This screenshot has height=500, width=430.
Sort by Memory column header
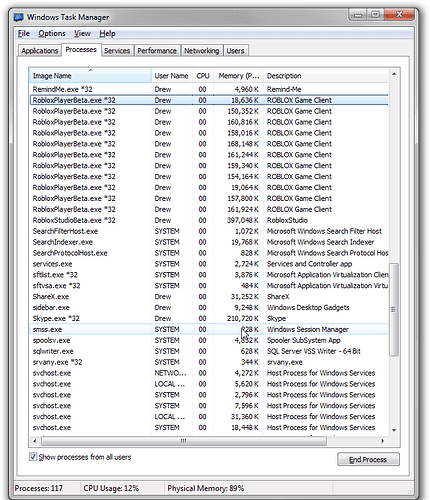(238, 76)
